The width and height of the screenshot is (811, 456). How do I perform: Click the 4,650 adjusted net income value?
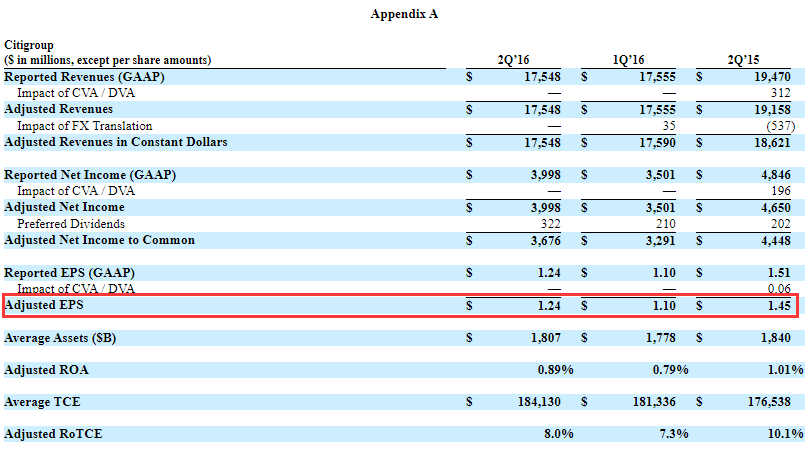pyautogui.click(x=776, y=208)
